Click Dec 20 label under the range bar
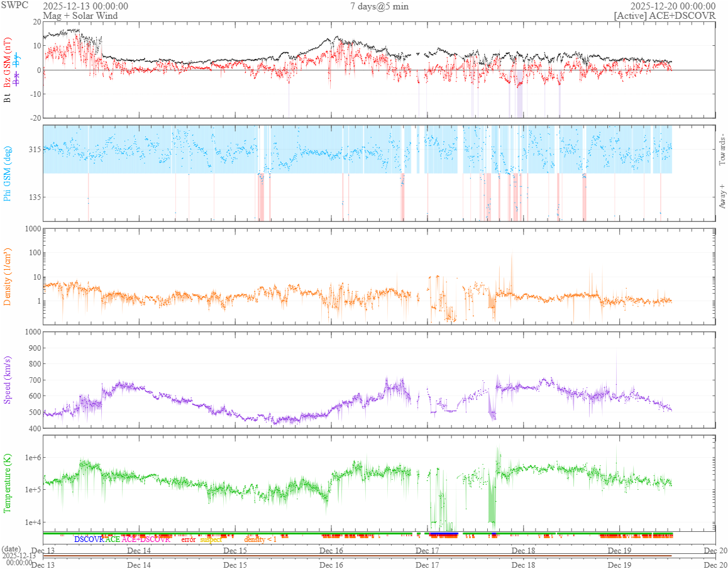This screenshot has width=728, height=569. (715, 565)
